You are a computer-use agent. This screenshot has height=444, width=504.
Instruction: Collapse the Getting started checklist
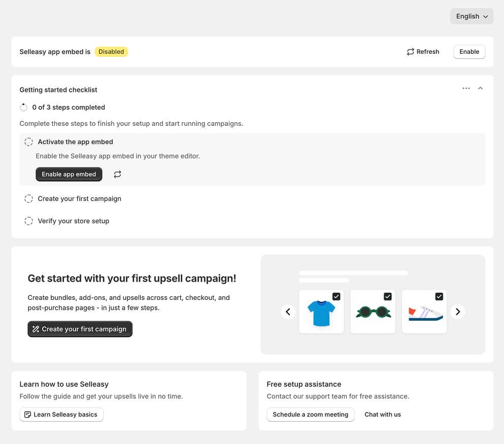[x=480, y=88]
